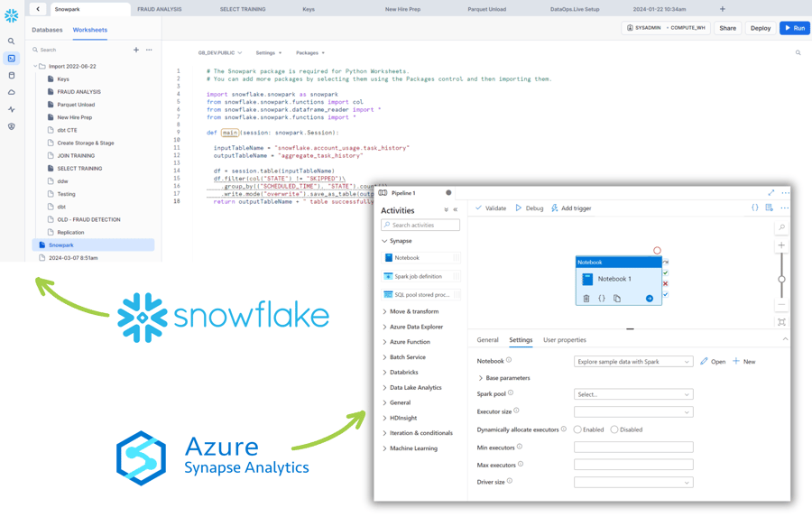This screenshot has height=517, width=812.
Task: Open the Data (database) icon in Snowflake sidebar
Action: 12,75
